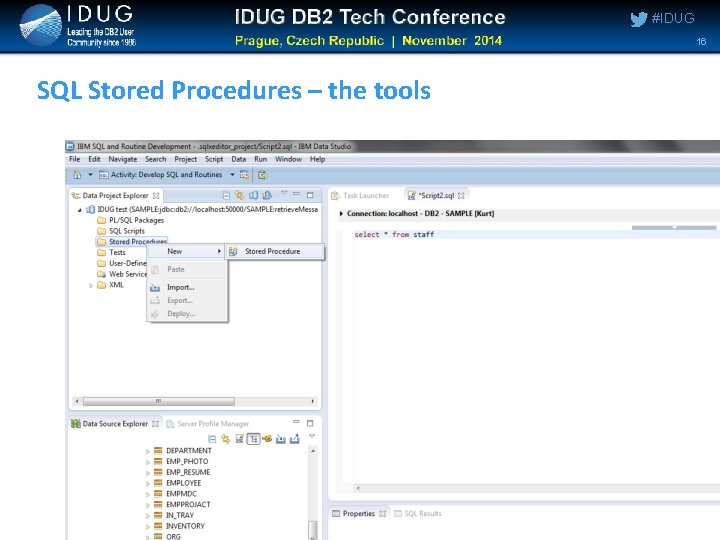Viewport: 720px width, 540px height.
Task: Close the Data Project Explorer tab
Action: (x=156, y=196)
